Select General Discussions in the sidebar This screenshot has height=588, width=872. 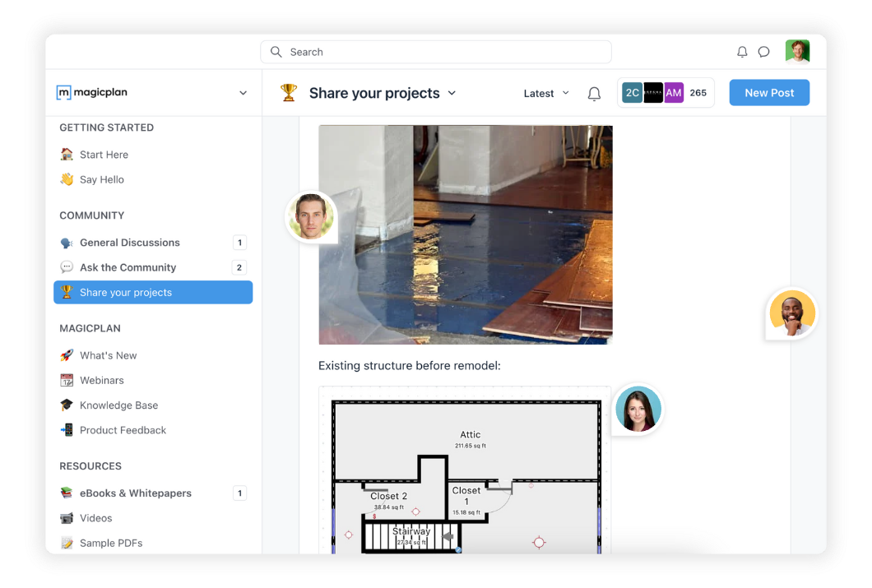[129, 243]
